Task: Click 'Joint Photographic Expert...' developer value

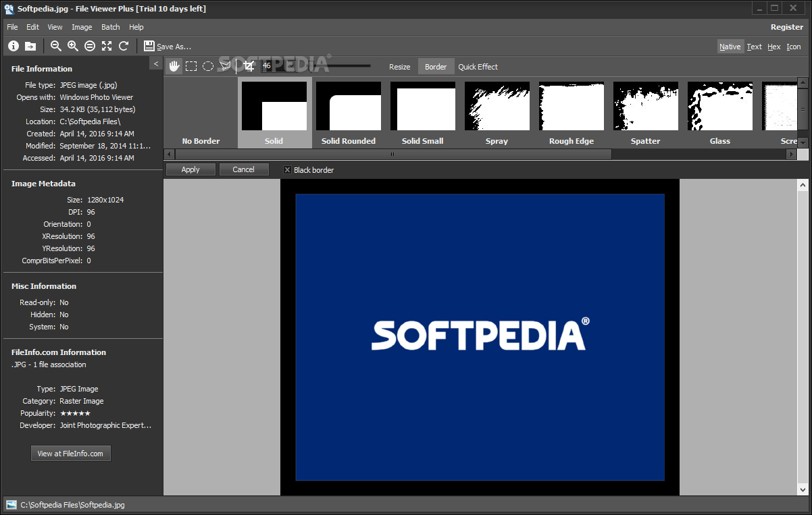Action: point(105,425)
